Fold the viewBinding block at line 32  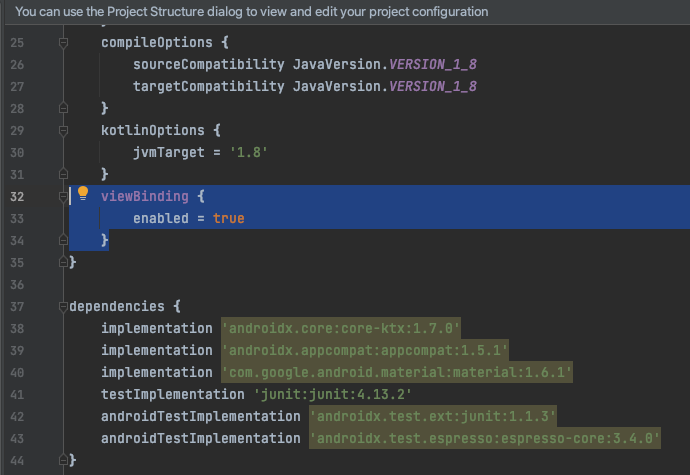click(63, 197)
